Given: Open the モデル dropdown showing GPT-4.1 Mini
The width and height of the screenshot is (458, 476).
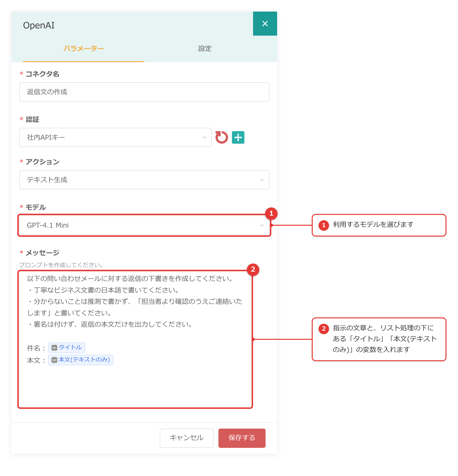Looking at the screenshot, I should click(x=144, y=225).
